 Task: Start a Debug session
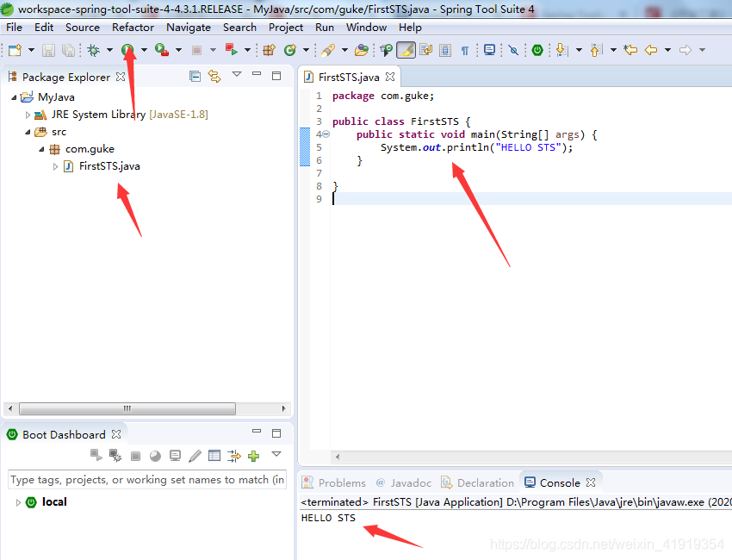95,50
